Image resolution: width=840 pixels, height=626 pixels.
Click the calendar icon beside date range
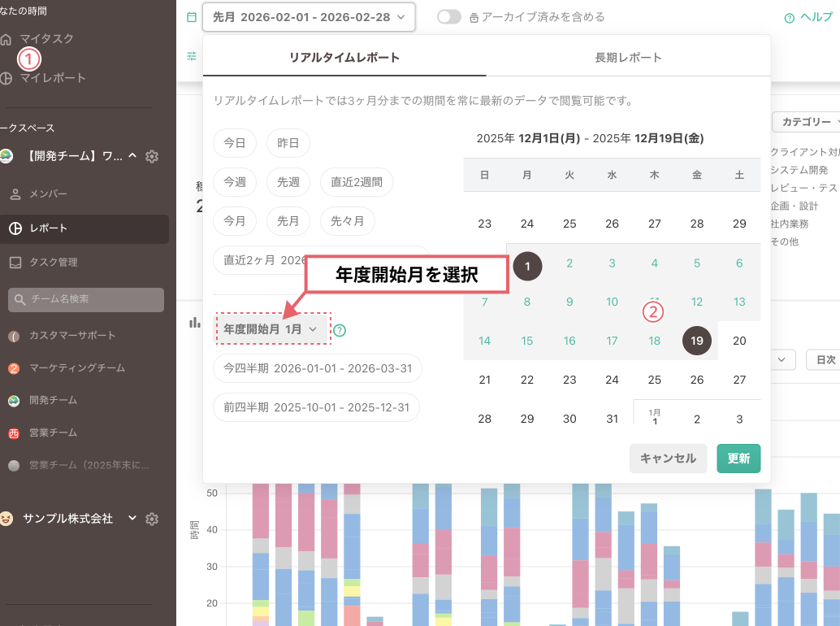[x=192, y=17]
